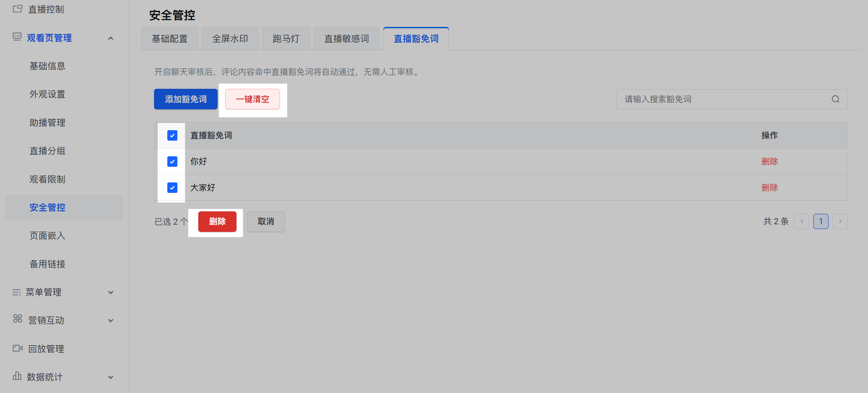Uncheck the select-all header checkbox

(x=172, y=135)
